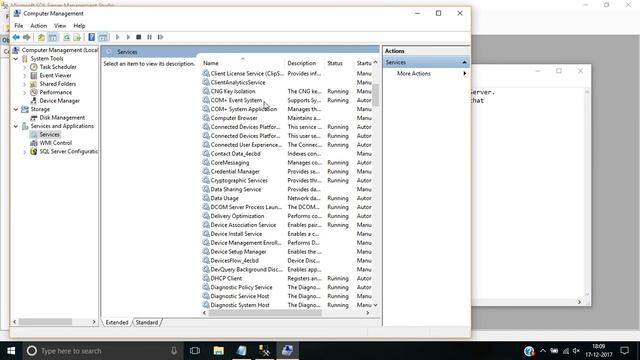This screenshot has height=360, width=640.
Task: Expand the Shared Folders tree node
Action: [x=24, y=84]
